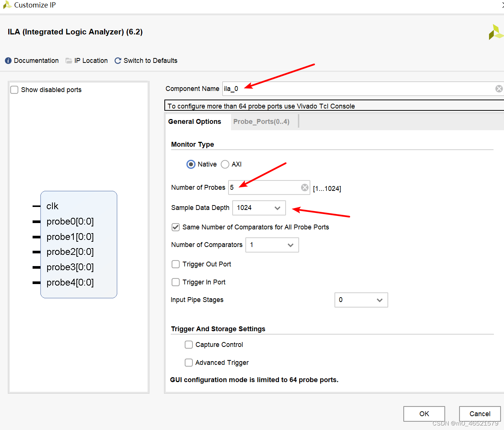The width and height of the screenshot is (504, 430).
Task: Click Switch to Defaults
Action: point(151,61)
